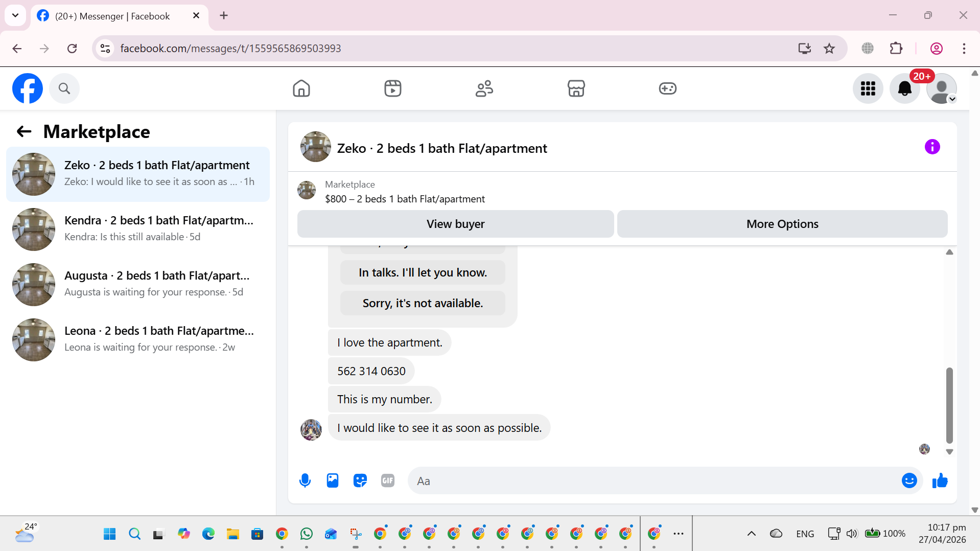Click the More Options button

pos(782,224)
